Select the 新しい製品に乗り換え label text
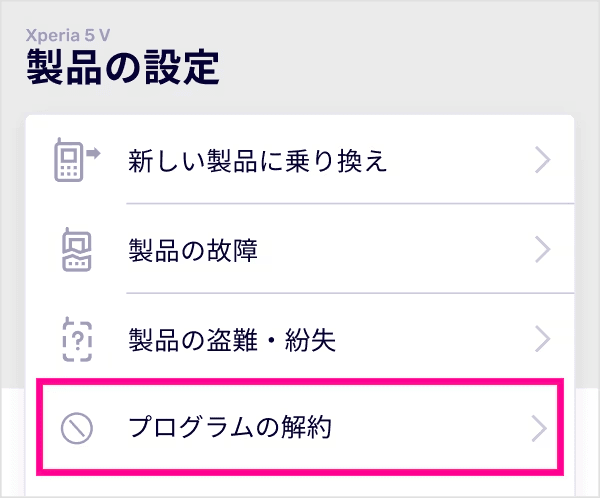The height and width of the screenshot is (498, 600). point(257,160)
